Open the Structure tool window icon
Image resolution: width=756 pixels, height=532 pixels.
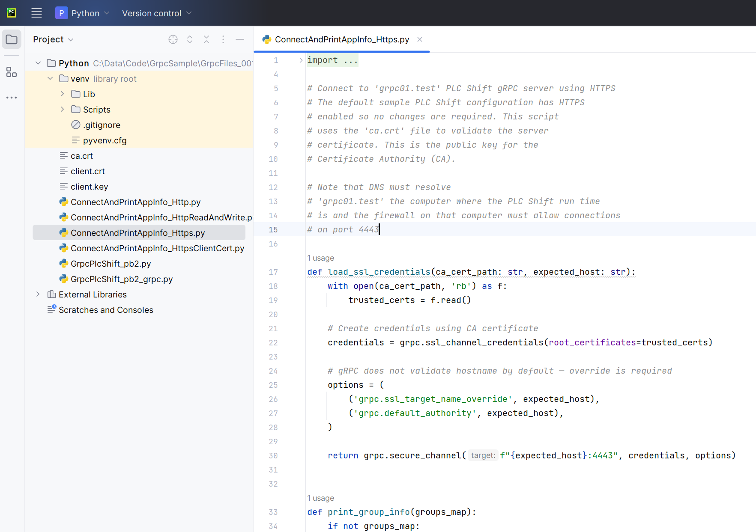[x=12, y=72]
